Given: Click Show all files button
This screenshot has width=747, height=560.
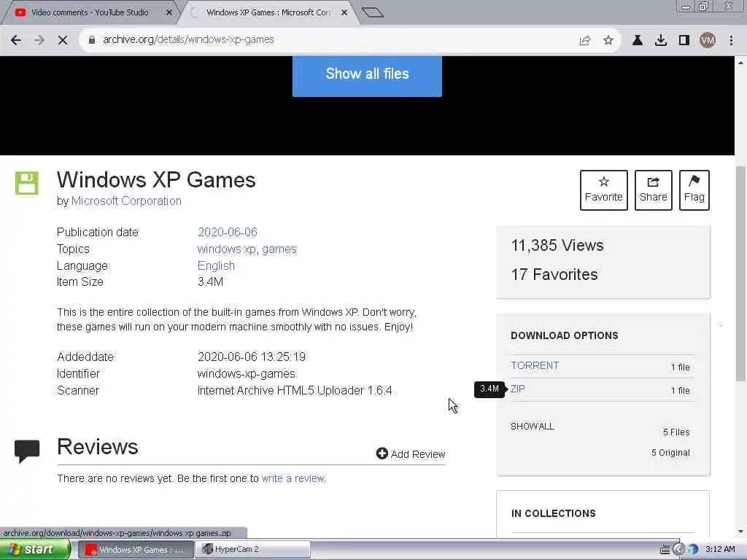Looking at the screenshot, I should pos(367,74).
